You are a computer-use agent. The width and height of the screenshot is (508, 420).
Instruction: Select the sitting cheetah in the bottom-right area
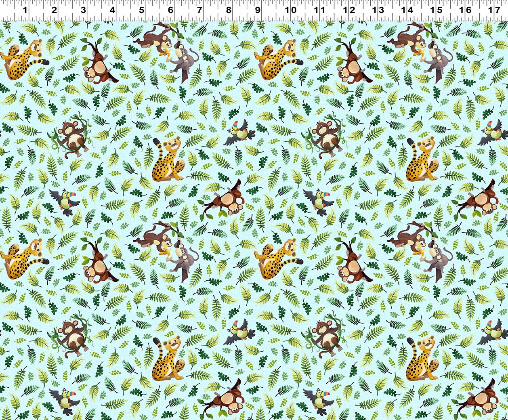(x=422, y=359)
